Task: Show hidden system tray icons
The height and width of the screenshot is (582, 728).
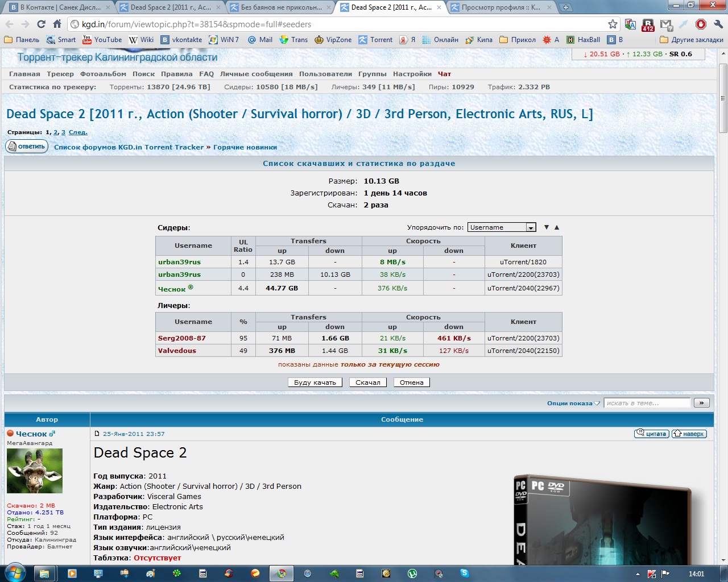Action: click(638, 574)
